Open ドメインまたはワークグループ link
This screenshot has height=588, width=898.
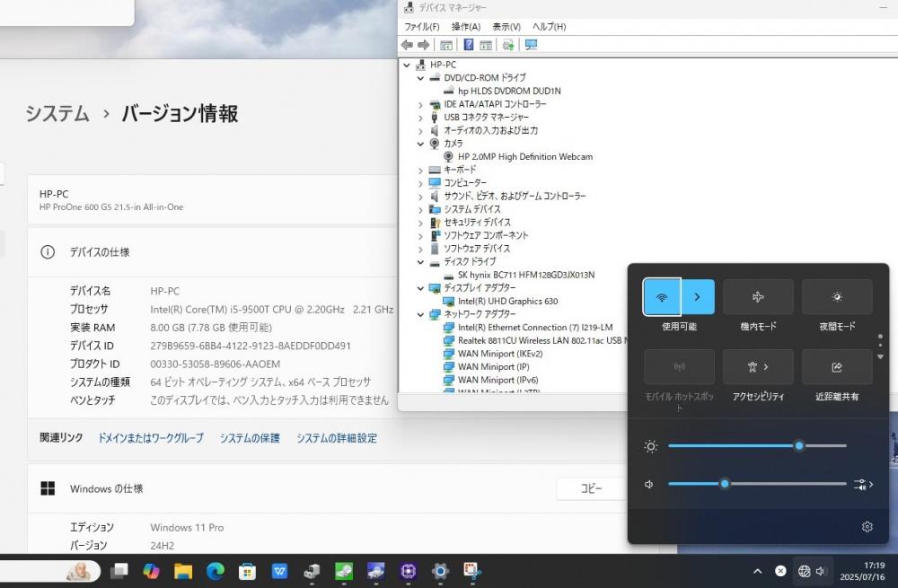tap(151, 438)
